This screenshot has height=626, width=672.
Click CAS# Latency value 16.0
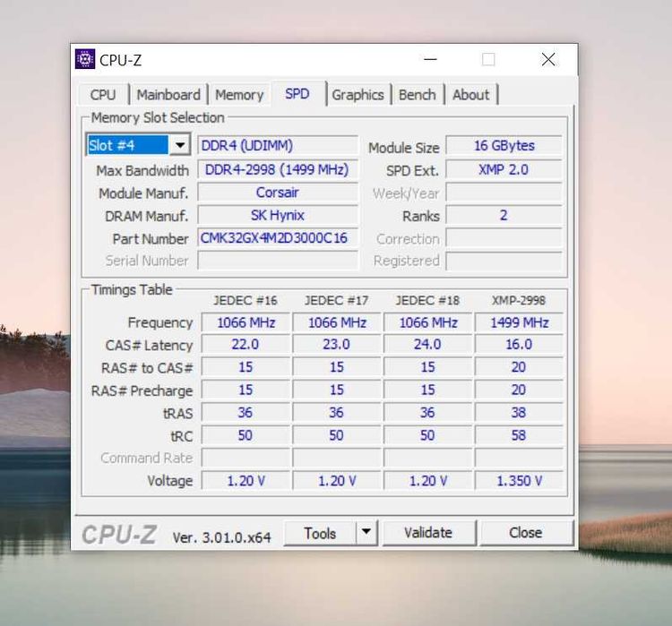pos(519,344)
